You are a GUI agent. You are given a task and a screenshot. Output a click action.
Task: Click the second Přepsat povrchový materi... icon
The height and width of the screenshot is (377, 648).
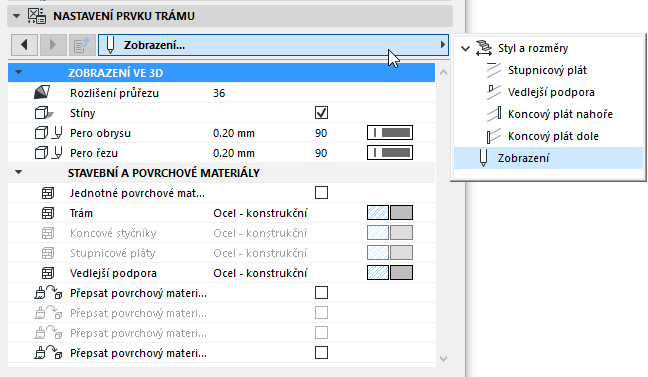(48, 313)
